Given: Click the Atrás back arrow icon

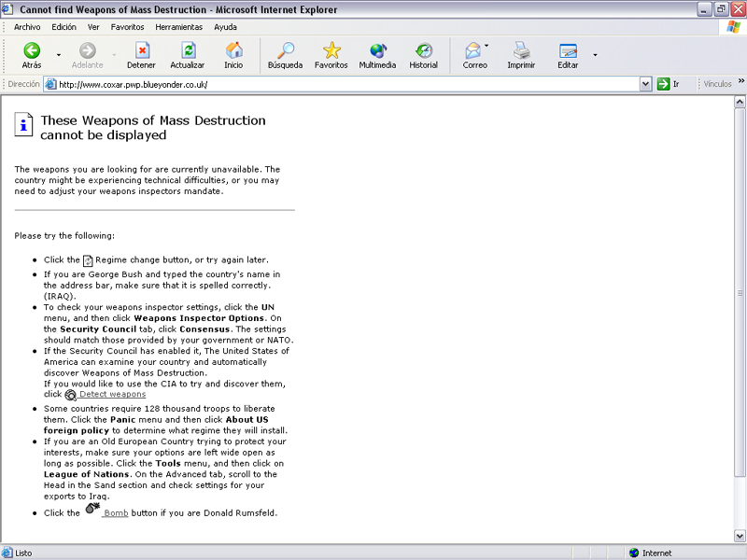Looking at the screenshot, I should click(32, 51).
